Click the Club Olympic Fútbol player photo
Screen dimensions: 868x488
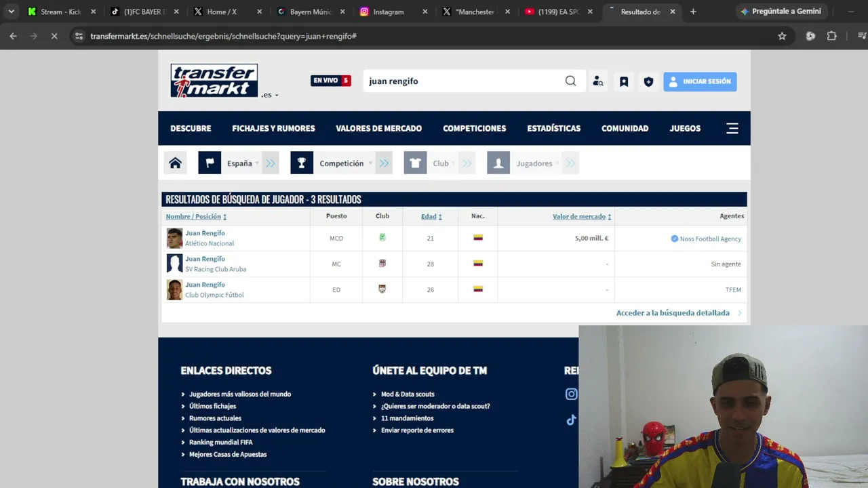[x=174, y=290]
